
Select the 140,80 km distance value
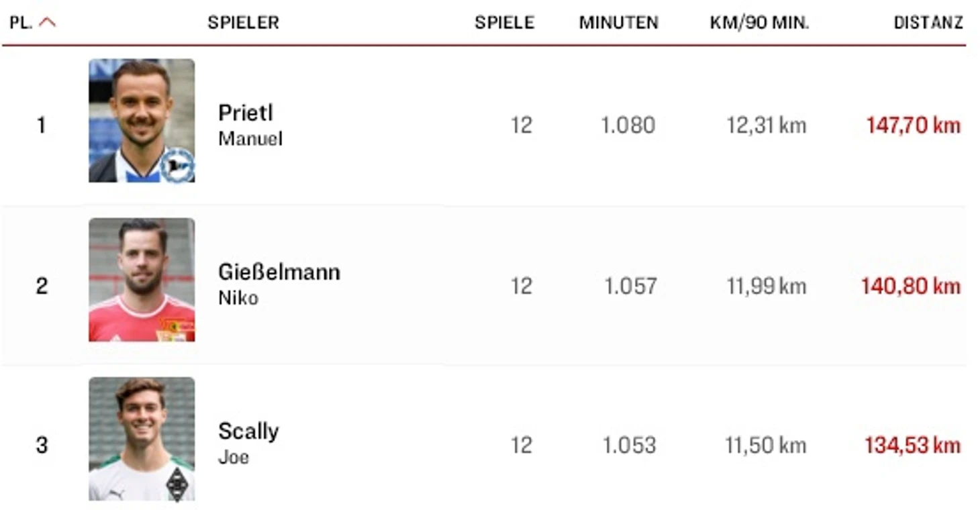click(911, 287)
